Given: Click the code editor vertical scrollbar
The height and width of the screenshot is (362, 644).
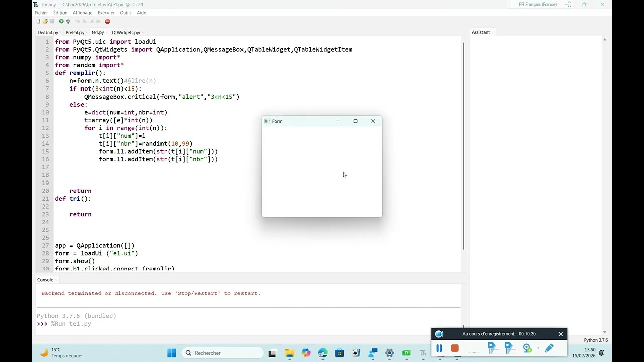Looking at the screenshot, I should click(x=463, y=146).
